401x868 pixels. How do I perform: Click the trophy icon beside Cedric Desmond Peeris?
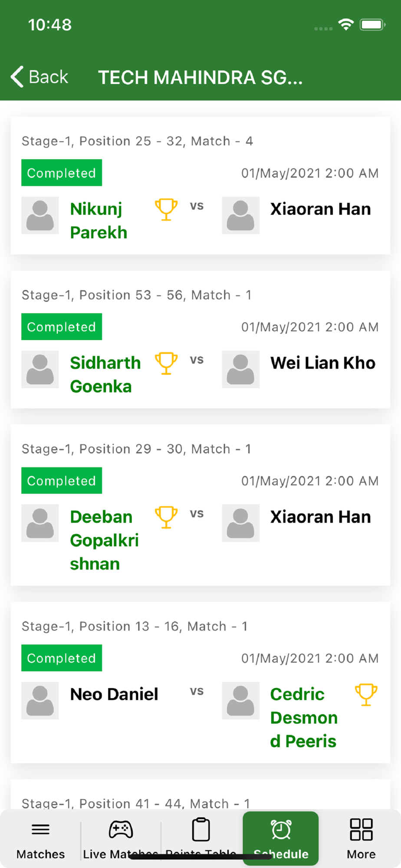click(366, 695)
